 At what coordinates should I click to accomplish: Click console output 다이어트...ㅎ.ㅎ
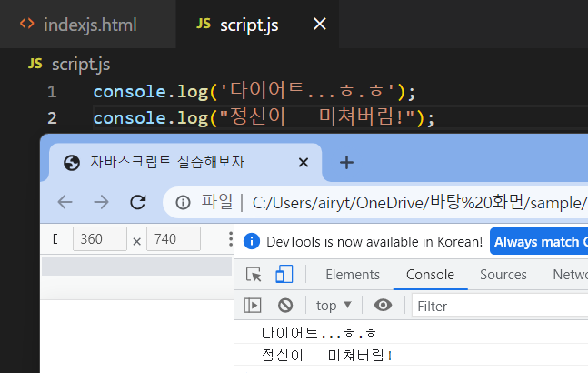[319, 332]
